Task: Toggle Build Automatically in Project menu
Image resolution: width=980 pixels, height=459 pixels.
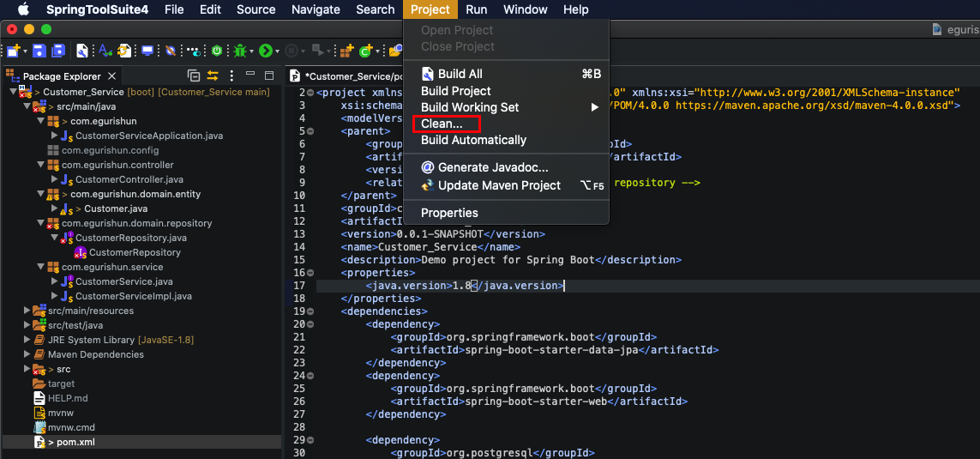Action: [x=473, y=140]
